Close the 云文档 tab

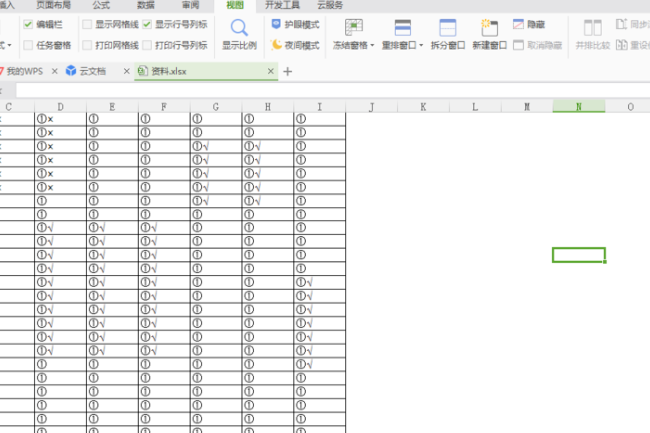[126, 71]
